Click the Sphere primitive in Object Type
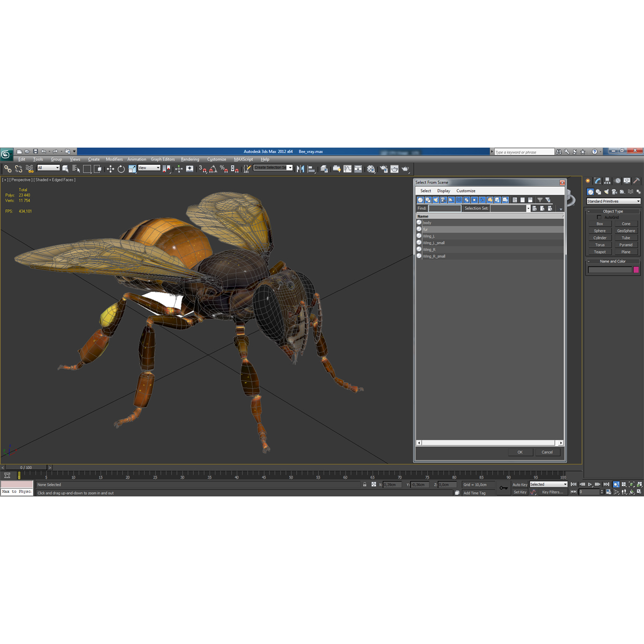Image resolution: width=644 pixels, height=644 pixels. [599, 230]
